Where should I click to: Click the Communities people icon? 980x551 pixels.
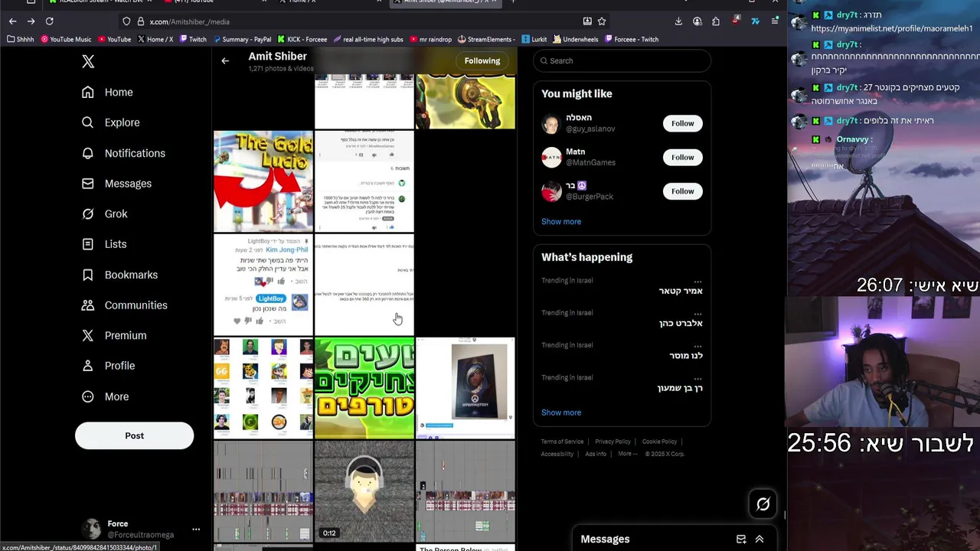point(88,305)
